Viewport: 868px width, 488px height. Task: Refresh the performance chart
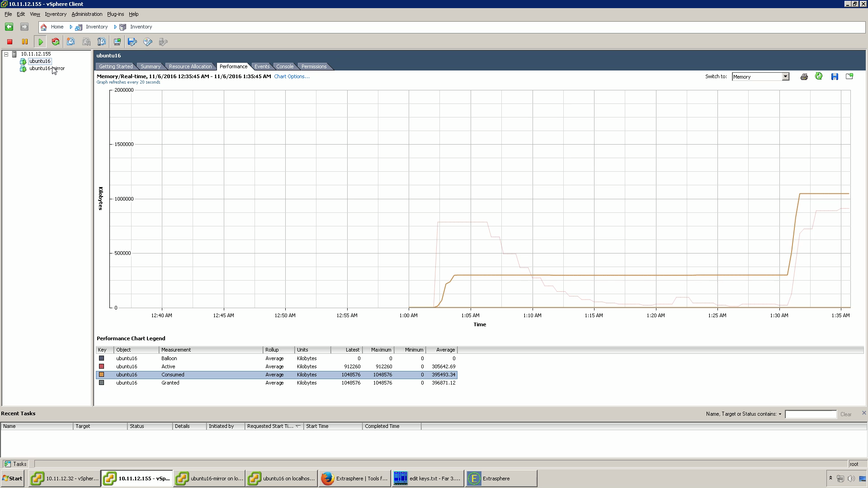click(819, 76)
